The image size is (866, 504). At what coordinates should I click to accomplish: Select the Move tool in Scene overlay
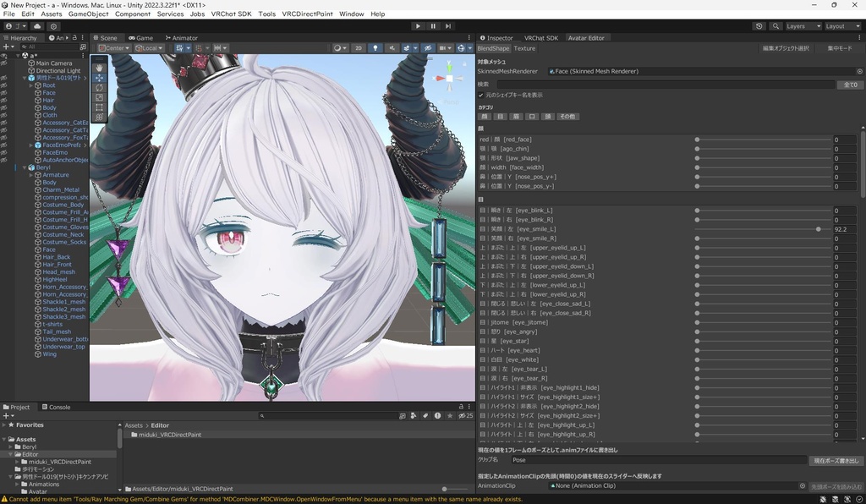100,78
